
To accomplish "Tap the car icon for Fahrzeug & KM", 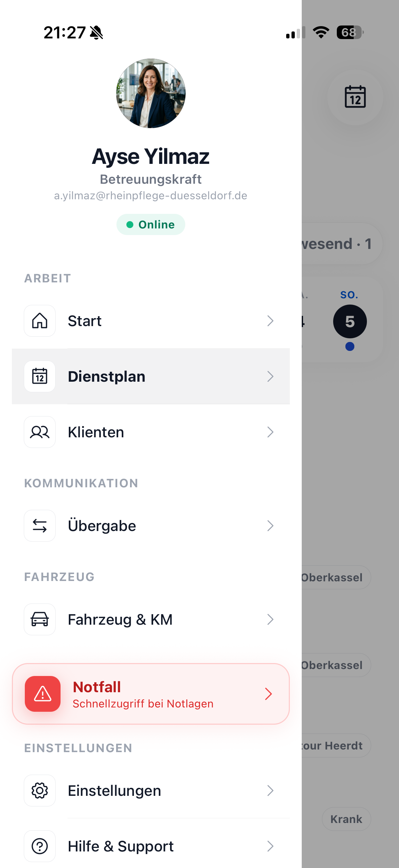I will (x=40, y=619).
